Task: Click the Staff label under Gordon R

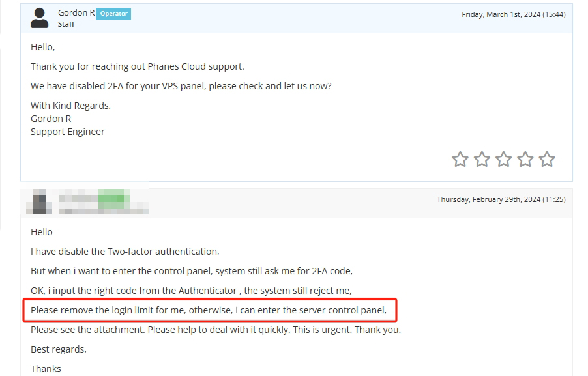Action: [66, 24]
